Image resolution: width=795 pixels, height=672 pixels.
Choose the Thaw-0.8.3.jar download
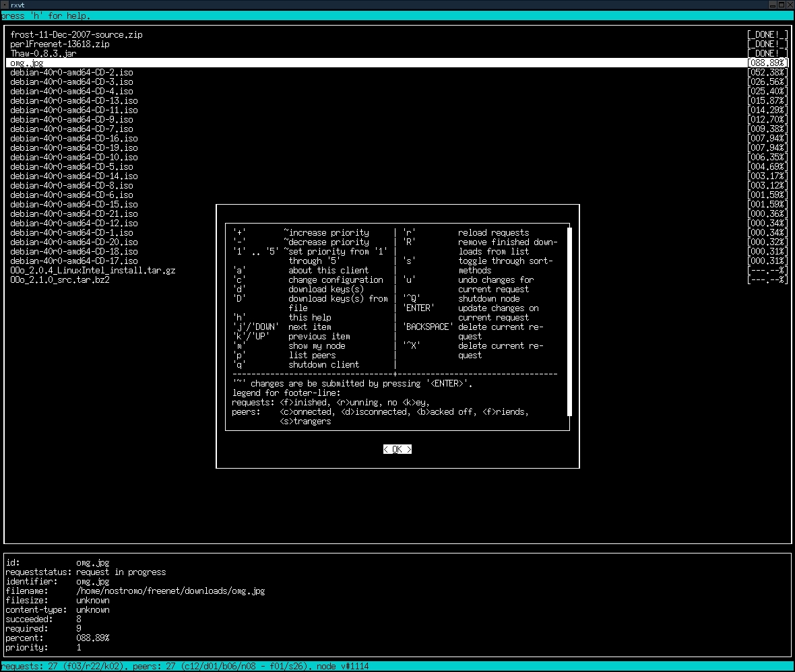coord(43,53)
